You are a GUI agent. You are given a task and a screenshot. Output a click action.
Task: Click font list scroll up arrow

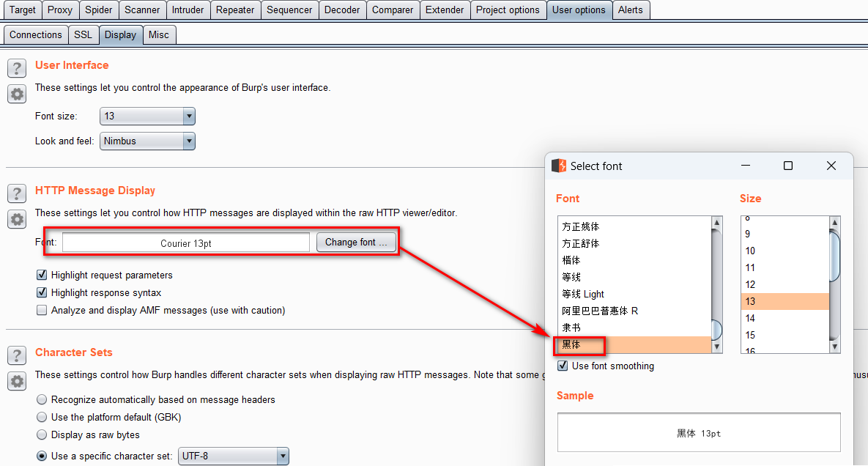pyautogui.click(x=717, y=222)
